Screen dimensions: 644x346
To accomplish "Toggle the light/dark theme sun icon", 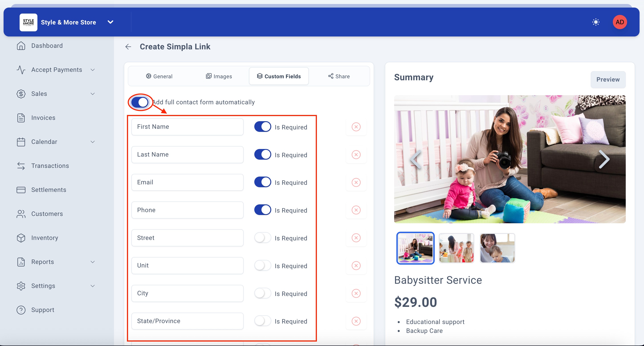I will pos(596,22).
